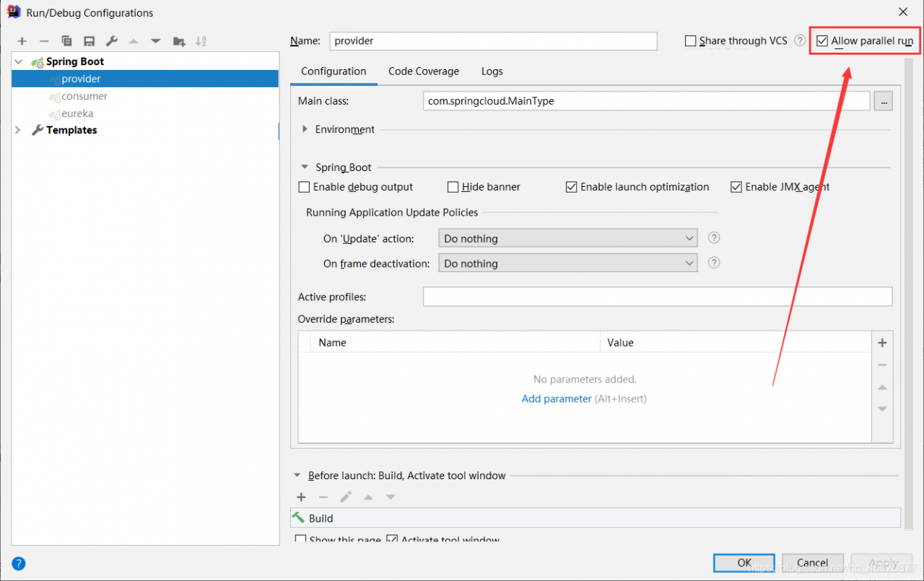Viewport: 924px width, 581px height.
Task: Select eureka configuration in tree
Action: coord(145,113)
